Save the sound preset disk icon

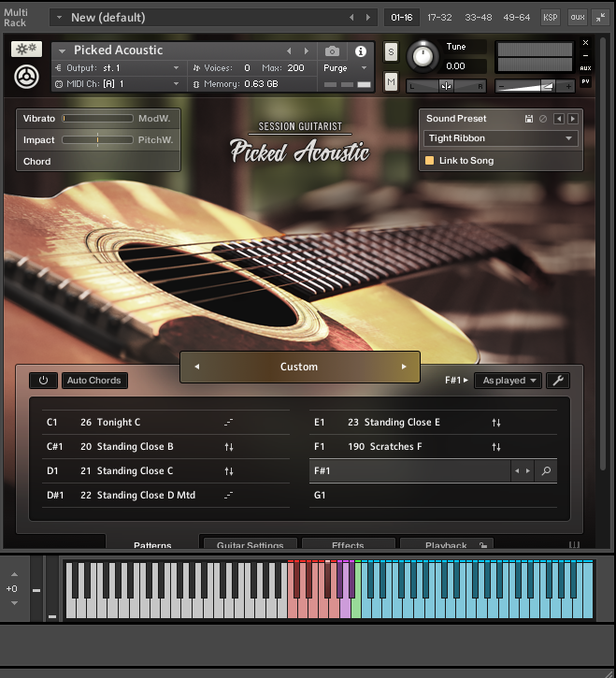(x=529, y=119)
